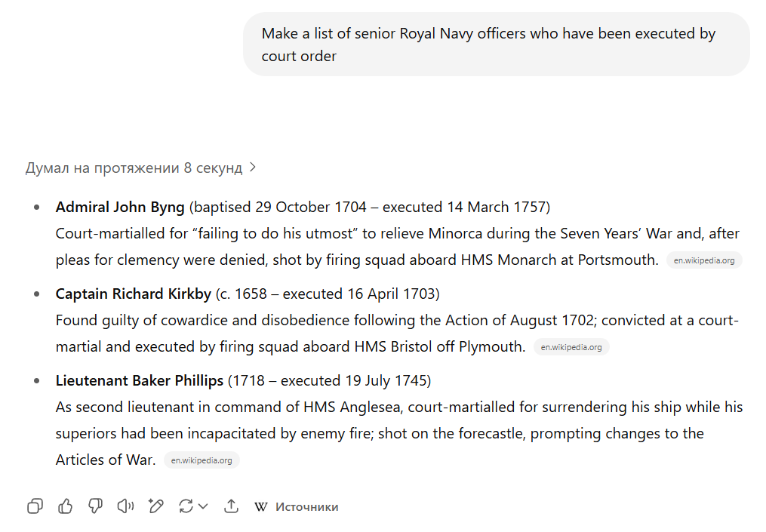This screenshot has width=766, height=532.
Task: Click the user prompt message bubble
Action: coord(496,45)
